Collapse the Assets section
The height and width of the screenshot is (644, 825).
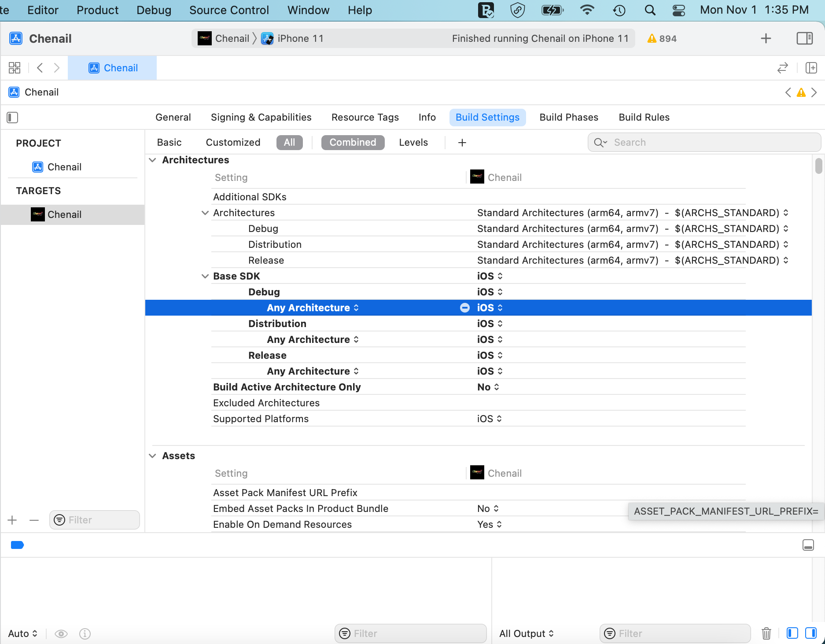click(153, 456)
